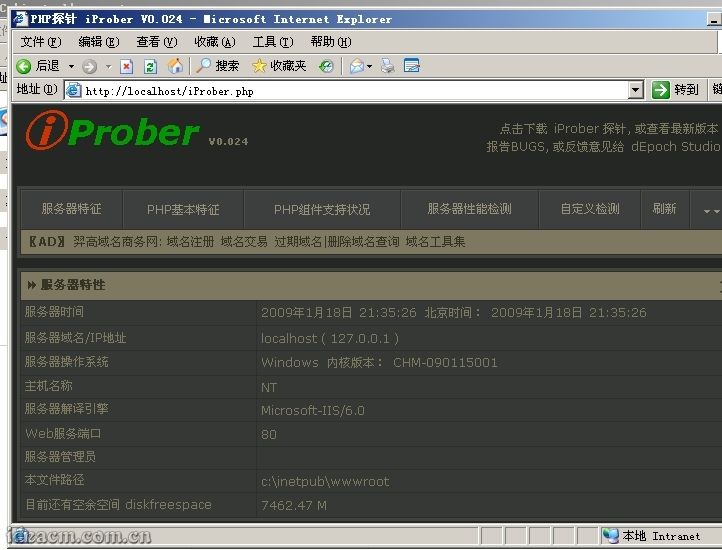Switch to the PHP基本特征 tab
This screenshot has width=722, height=550.
183,209
